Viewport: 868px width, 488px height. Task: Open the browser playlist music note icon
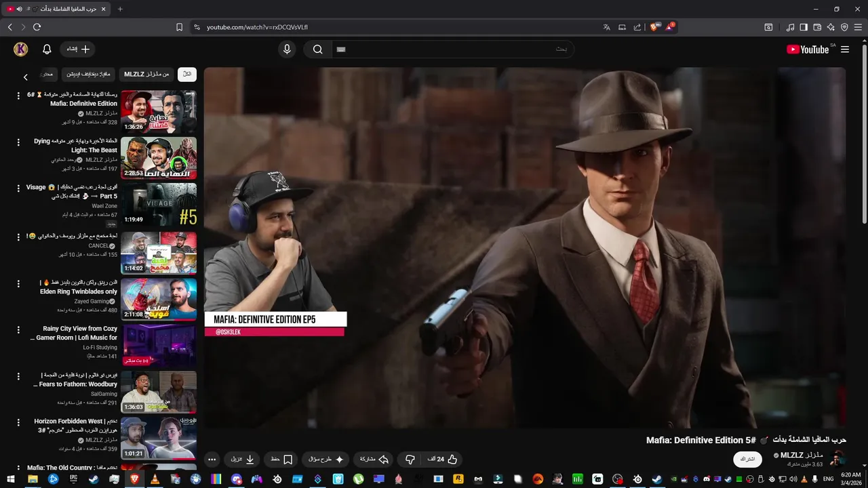click(x=790, y=27)
